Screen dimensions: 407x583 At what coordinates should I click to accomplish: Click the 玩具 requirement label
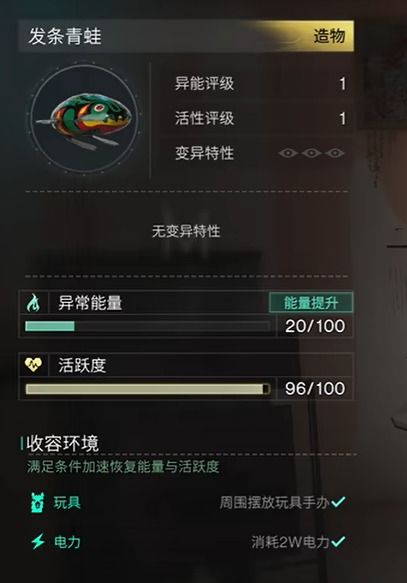point(67,503)
